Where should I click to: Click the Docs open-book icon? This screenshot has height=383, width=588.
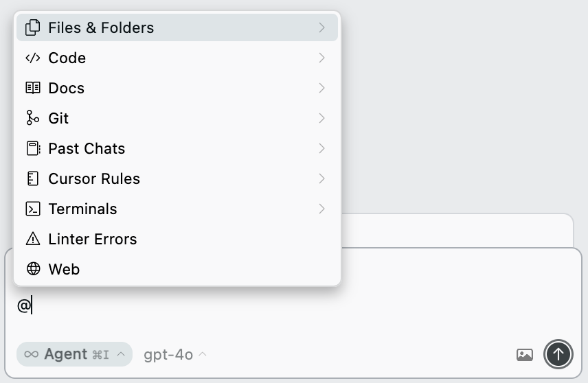pos(32,89)
